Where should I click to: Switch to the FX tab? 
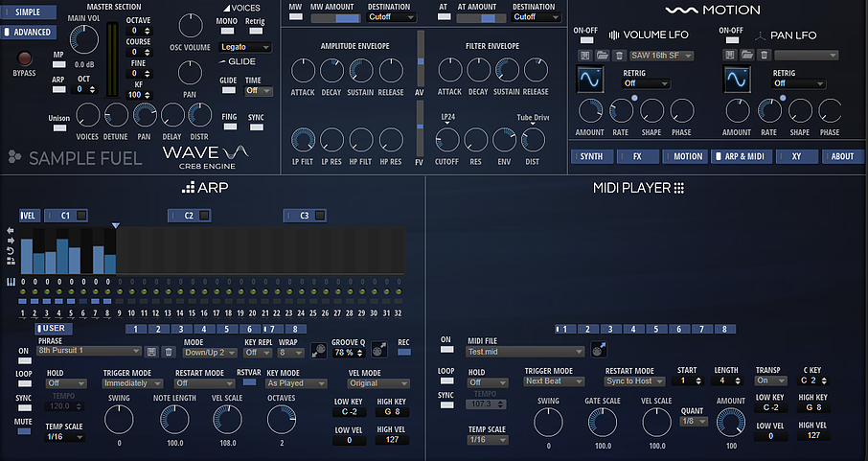click(x=638, y=157)
